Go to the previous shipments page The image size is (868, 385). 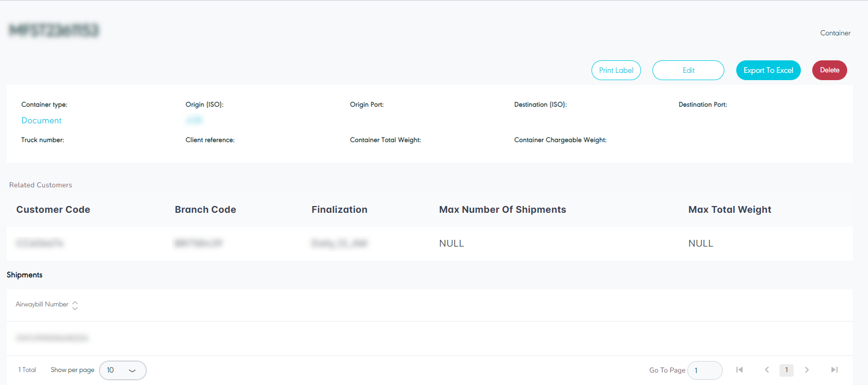pyautogui.click(x=766, y=370)
